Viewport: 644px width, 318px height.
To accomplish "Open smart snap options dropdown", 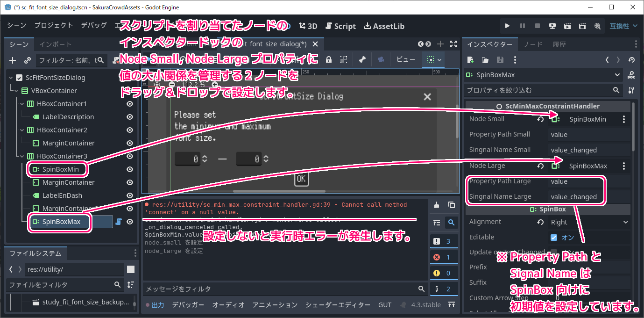I will [434, 59].
